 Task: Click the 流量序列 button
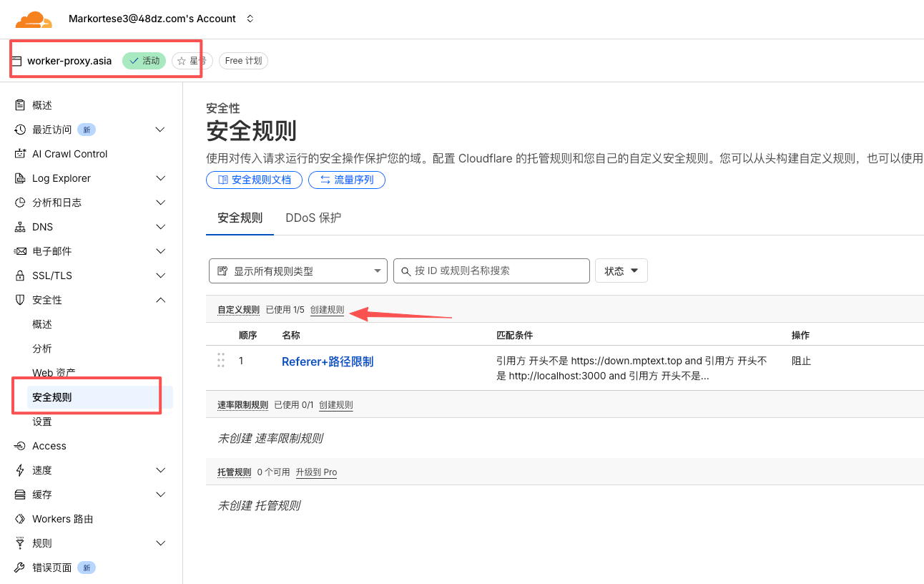tap(347, 180)
